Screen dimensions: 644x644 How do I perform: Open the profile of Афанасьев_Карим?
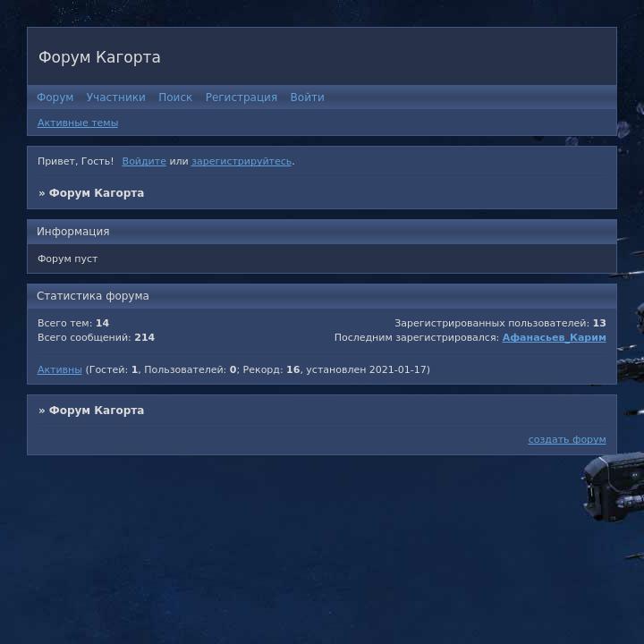pos(554,337)
